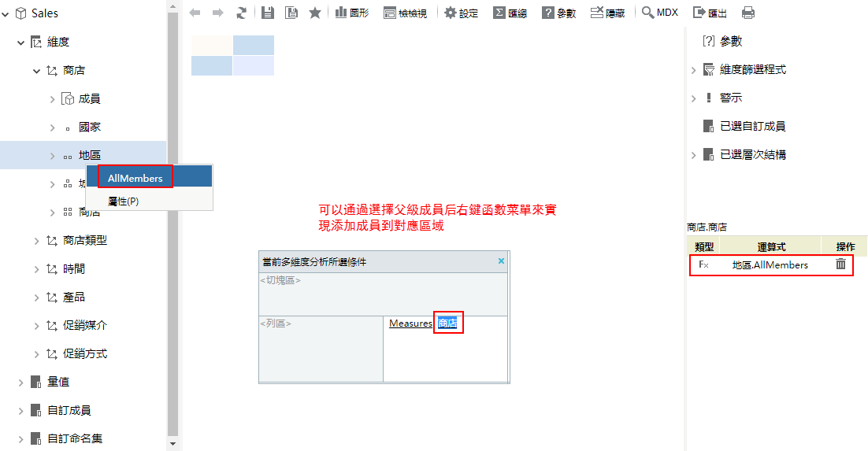Open 設定 settings in toolbar

pyautogui.click(x=462, y=13)
